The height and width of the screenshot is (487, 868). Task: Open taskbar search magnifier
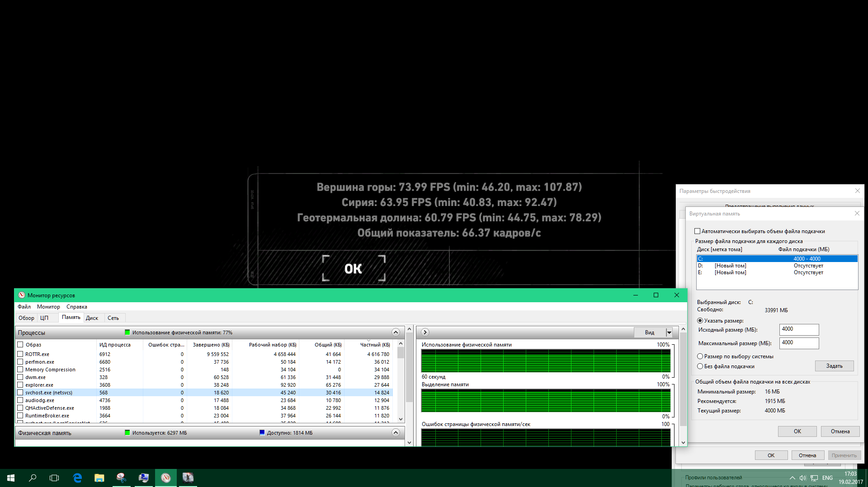click(x=33, y=478)
